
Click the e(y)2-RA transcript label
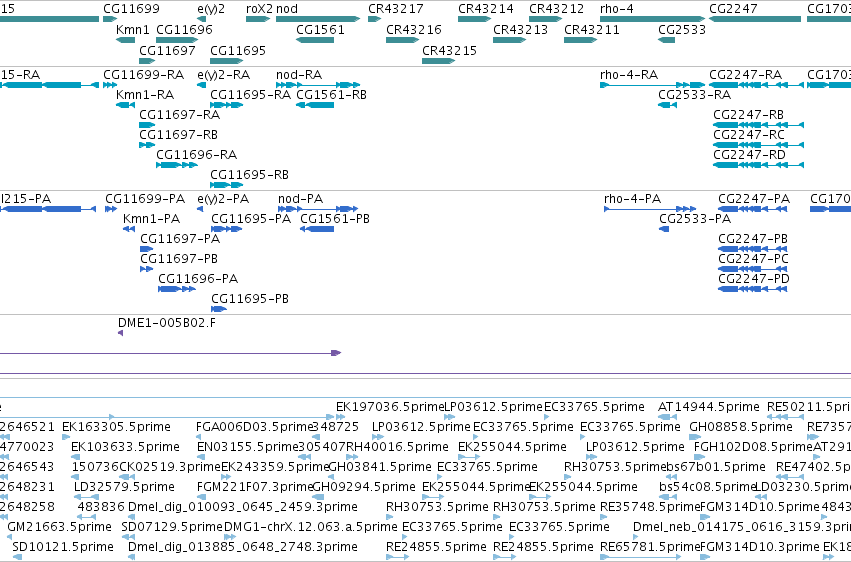pyautogui.click(x=224, y=74)
